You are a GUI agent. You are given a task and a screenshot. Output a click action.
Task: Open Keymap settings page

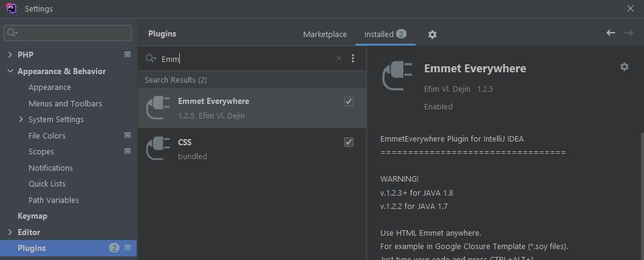click(32, 216)
